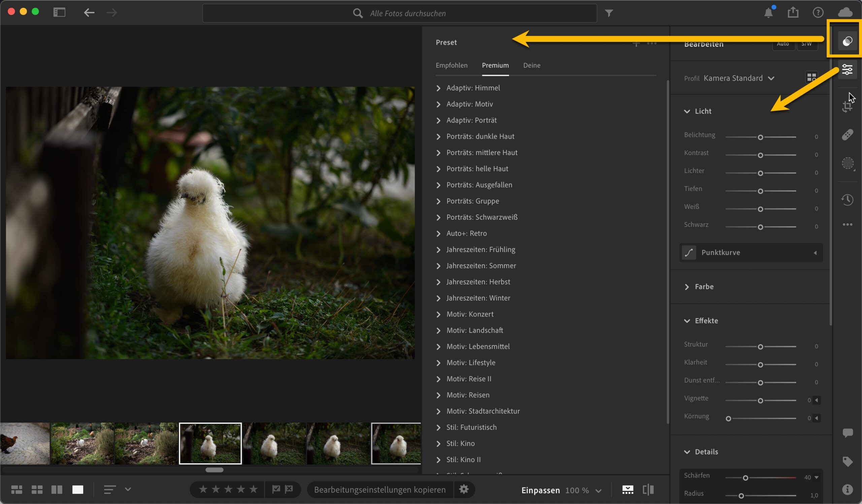Viewport: 862px width, 504px height.
Task: Select the Healing brush tool
Action: click(x=847, y=135)
